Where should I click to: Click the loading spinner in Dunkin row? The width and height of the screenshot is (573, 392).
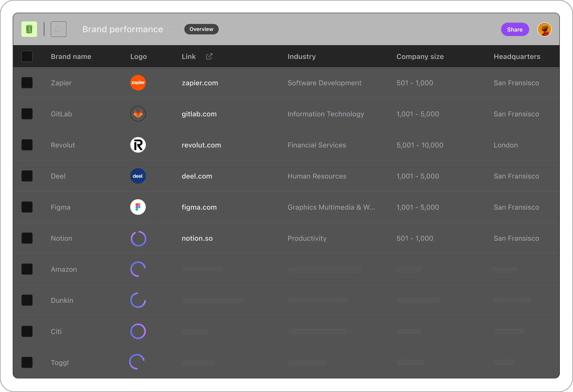click(138, 300)
